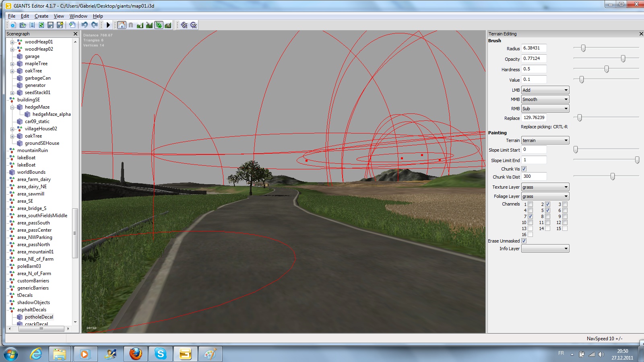Click the Redo arrow icon
The height and width of the screenshot is (362, 644).
coord(95,25)
